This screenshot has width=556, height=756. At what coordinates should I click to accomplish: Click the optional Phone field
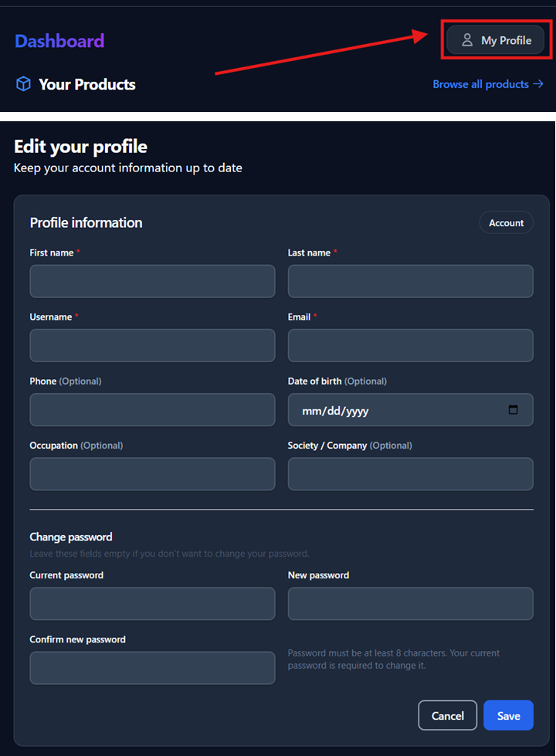(152, 409)
